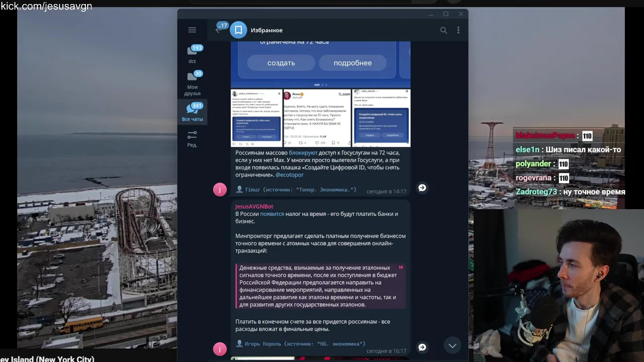Click the Избранное chat title
Viewport: 644px width, 362px height.
(267, 30)
